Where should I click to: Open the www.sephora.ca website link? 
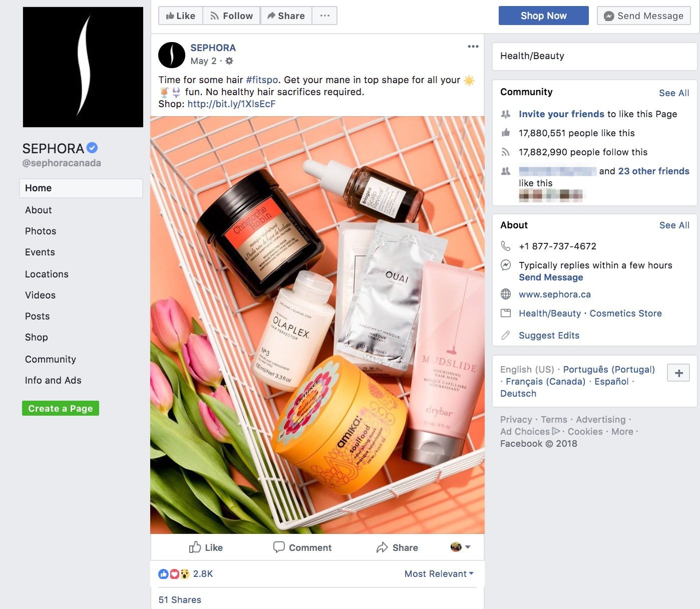pos(555,294)
